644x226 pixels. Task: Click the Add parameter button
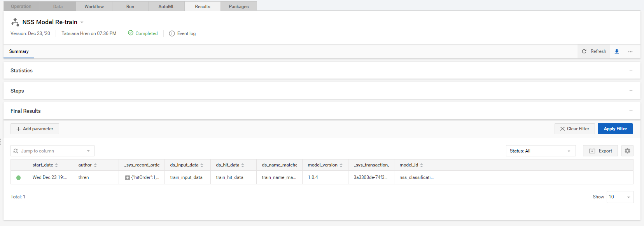point(35,129)
